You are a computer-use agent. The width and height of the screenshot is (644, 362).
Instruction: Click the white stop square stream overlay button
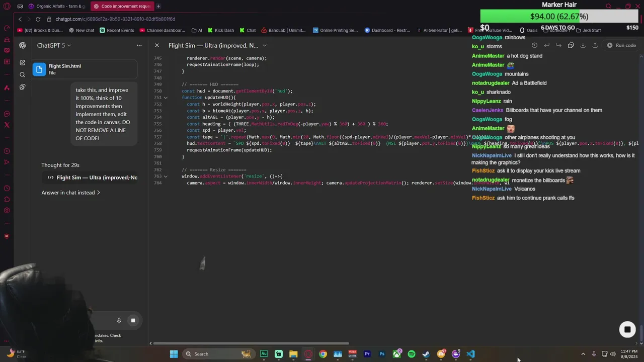pos(627,330)
